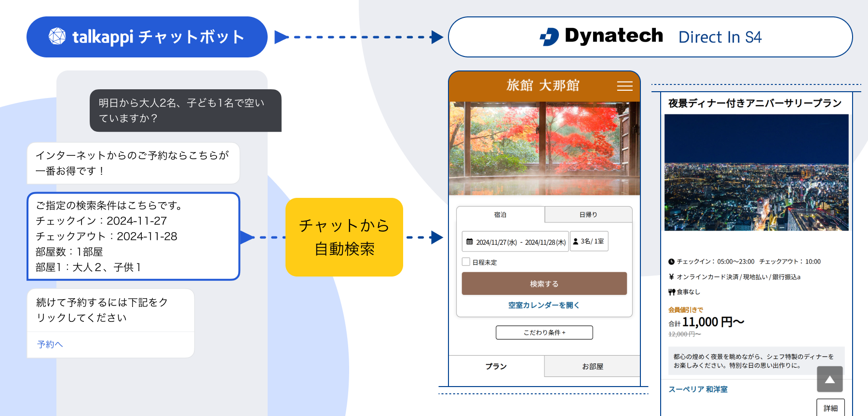This screenshot has height=416, width=868.
Task: Switch to the 日帰り tab
Action: [x=588, y=215]
